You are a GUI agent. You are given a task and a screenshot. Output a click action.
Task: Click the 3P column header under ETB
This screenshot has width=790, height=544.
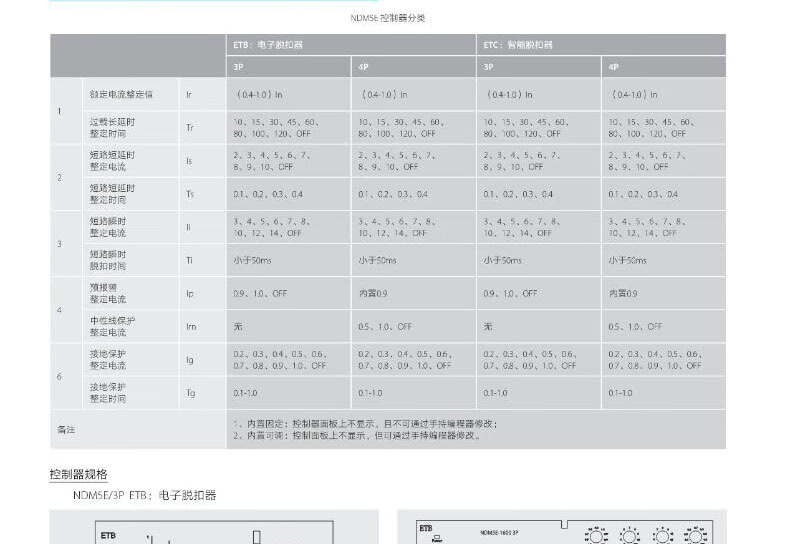[239, 68]
